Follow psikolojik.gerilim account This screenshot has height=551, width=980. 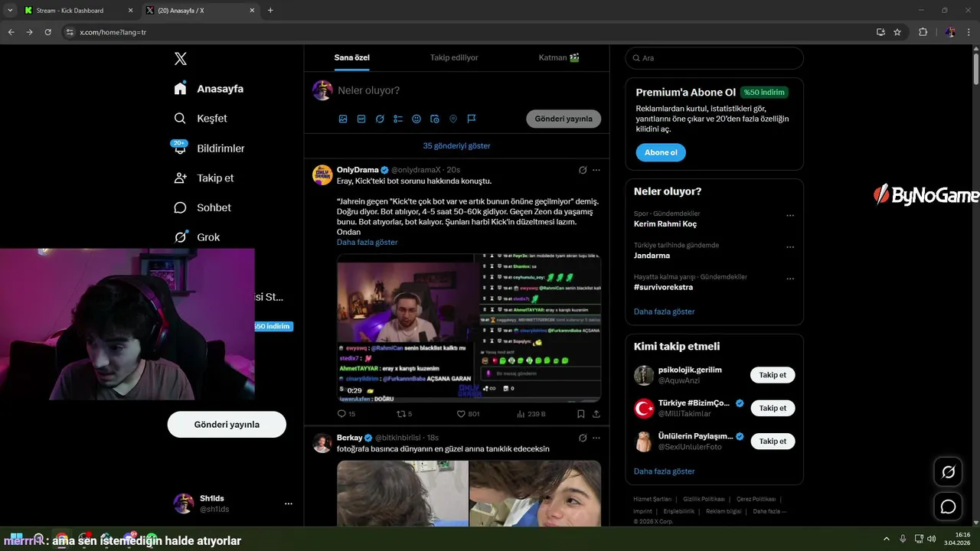(x=773, y=375)
